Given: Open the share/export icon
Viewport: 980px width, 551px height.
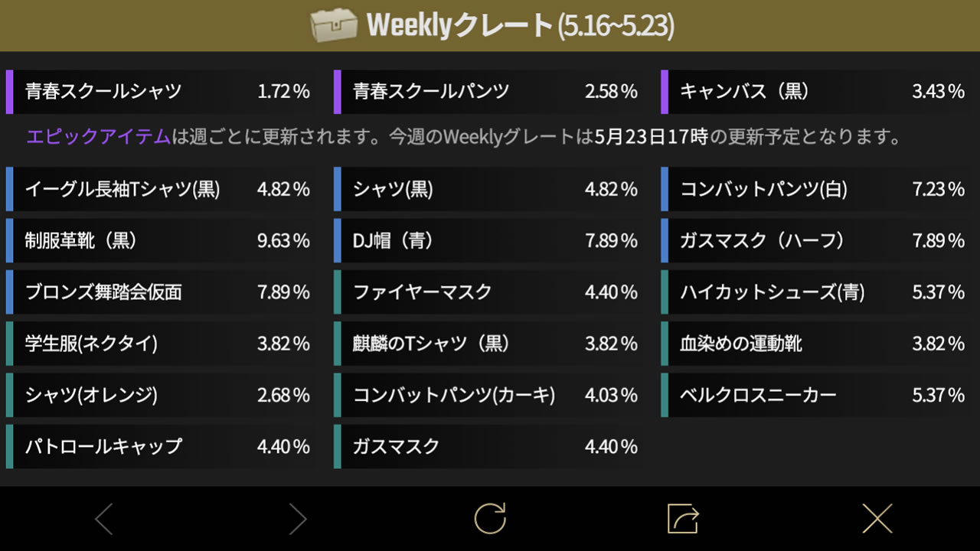Looking at the screenshot, I should [x=683, y=518].
